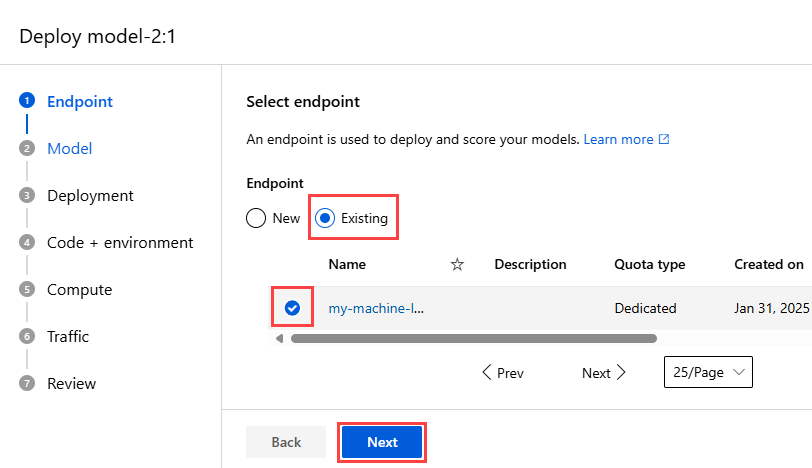The height and width of the screenshot is (468, 812).
Task: Open the 25/Page page size dropdown
Action: 707,372
